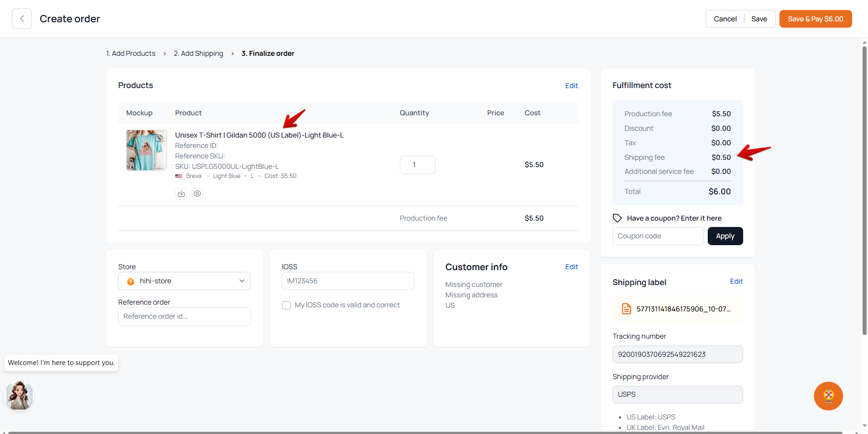Preview the product with the eye icon
Viewport: 868px width, 434px height.
(197, 194)
